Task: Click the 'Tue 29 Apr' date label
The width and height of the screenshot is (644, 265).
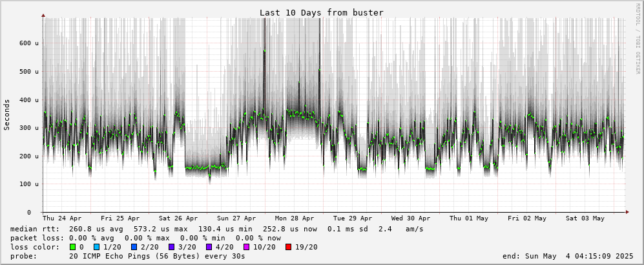Action: pos(353,218)
